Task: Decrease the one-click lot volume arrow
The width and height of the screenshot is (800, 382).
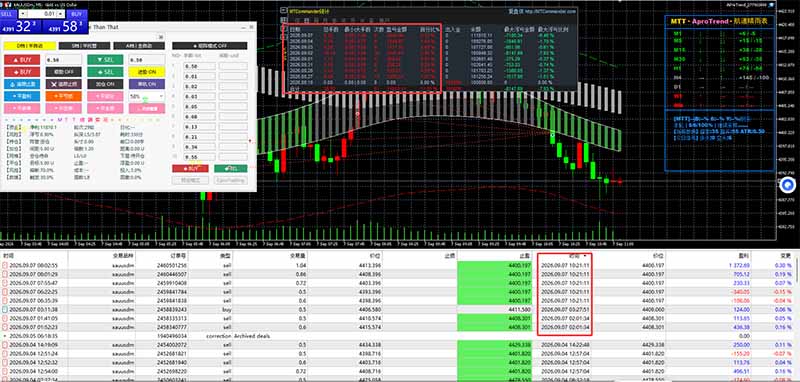Action: pos(22,14)
